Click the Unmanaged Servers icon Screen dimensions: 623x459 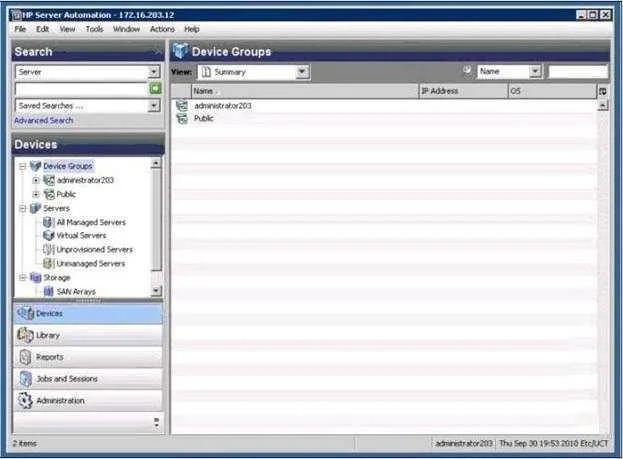point(48,263)
